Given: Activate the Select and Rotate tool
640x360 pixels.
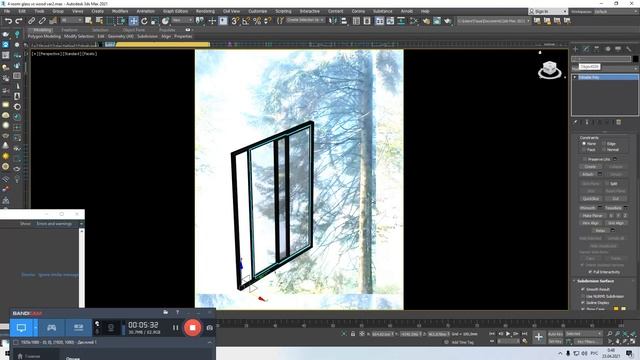Looking at the screenshot, I should tap(144, 21).
